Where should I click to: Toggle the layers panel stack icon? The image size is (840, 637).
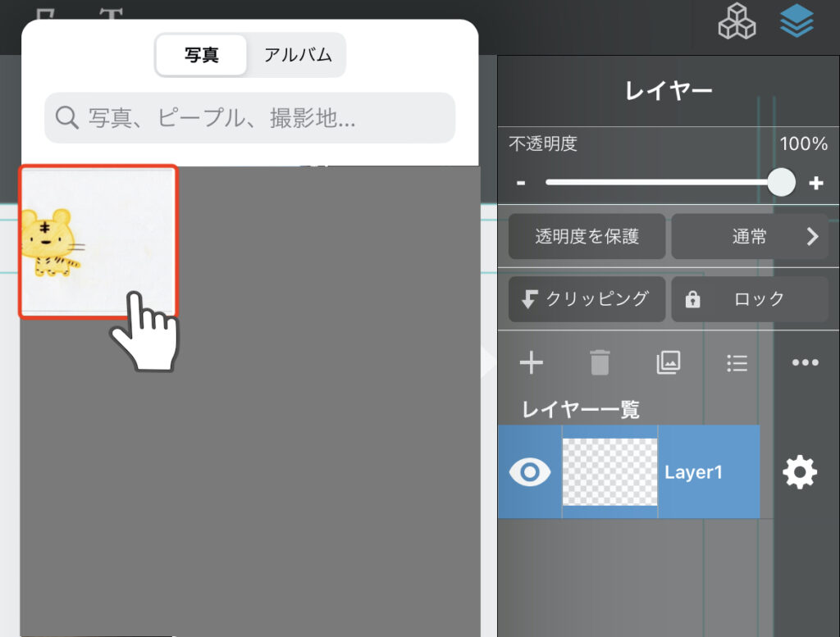(x=797, y=21)
